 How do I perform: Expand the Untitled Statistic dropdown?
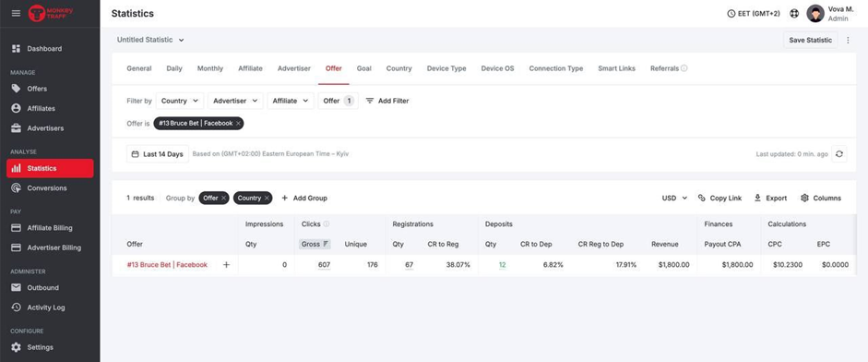pyautogui.click(x=150, y=40)
